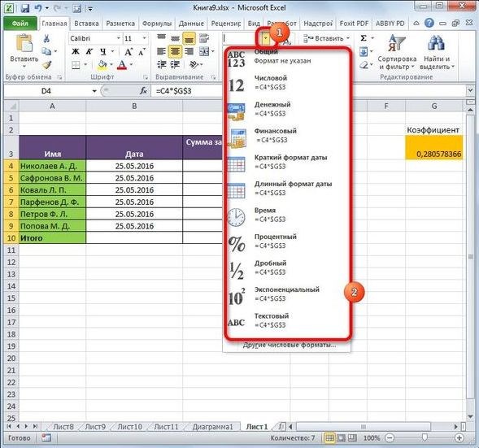Click the Find and Select binoculars icon
The width and height of the screenshot is (479, 448).
(x=436, y=43)
